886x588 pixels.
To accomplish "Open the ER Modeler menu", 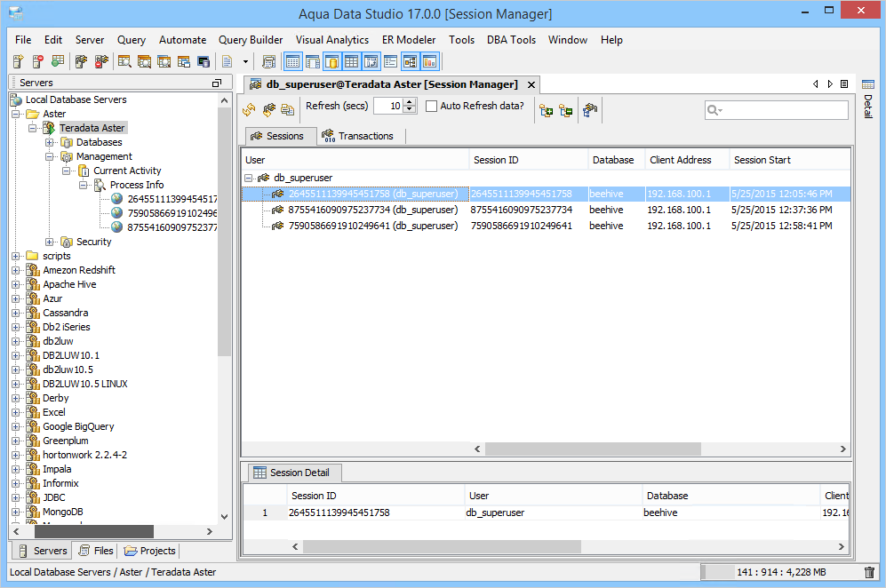I will 409,40.
